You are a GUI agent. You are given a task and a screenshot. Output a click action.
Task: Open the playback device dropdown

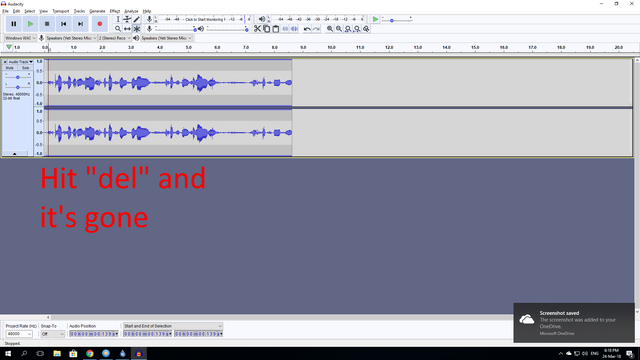click(167, 38)
